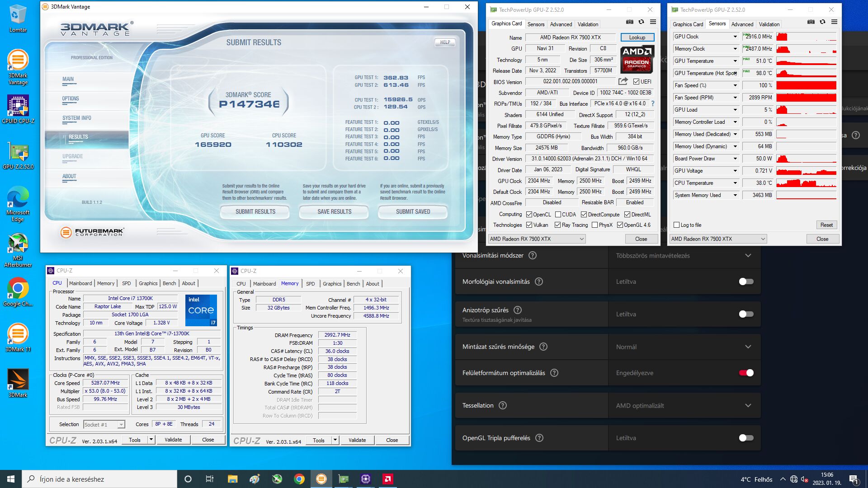Click GPU-Z refresh icon
The width and height of the screenshot is (868, 488).
coord(641,22)
